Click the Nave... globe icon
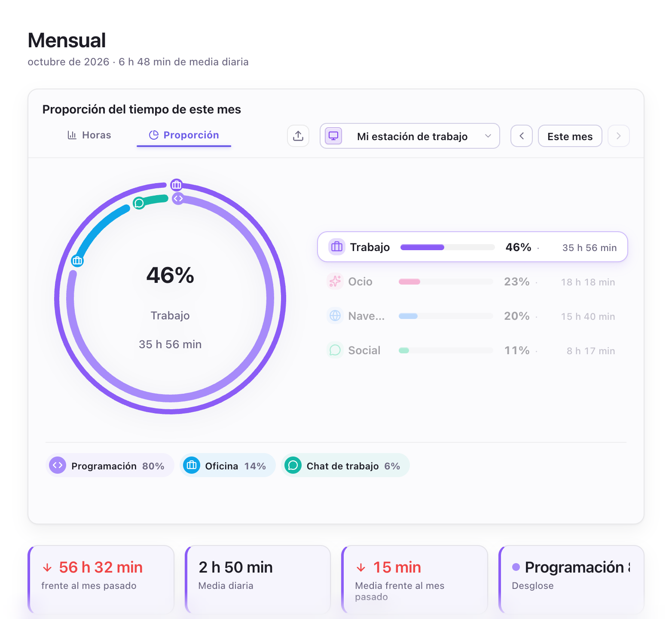 [x=335, y=316]
